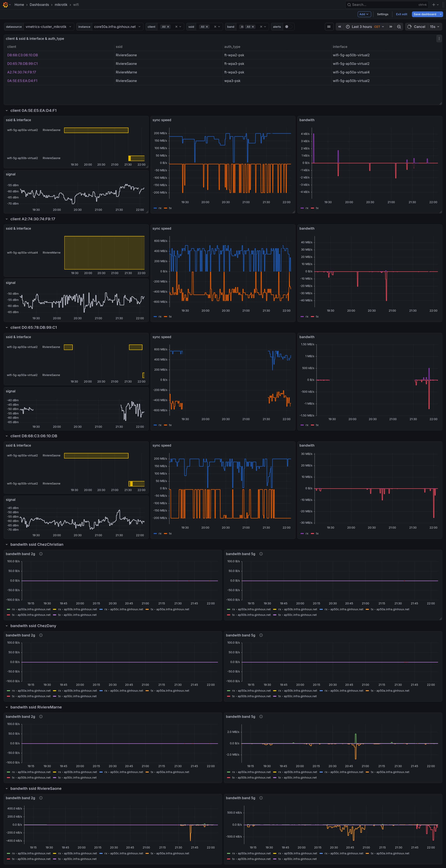Viewport: 446px width, 868px height.
Task: Click Exit edit
Action: point(402,14)
